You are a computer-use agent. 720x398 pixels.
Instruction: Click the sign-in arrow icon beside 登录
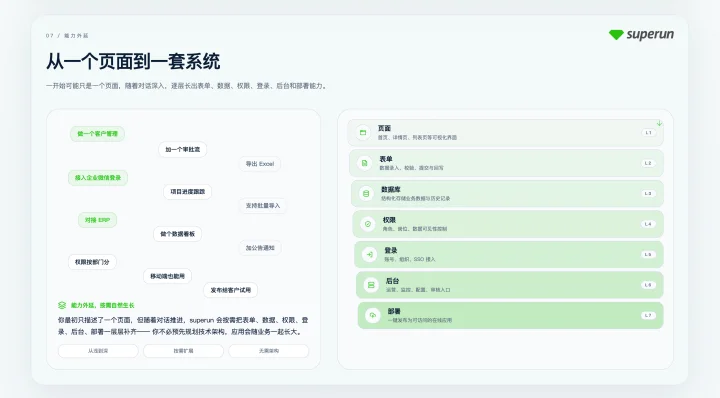coord(369,254)
